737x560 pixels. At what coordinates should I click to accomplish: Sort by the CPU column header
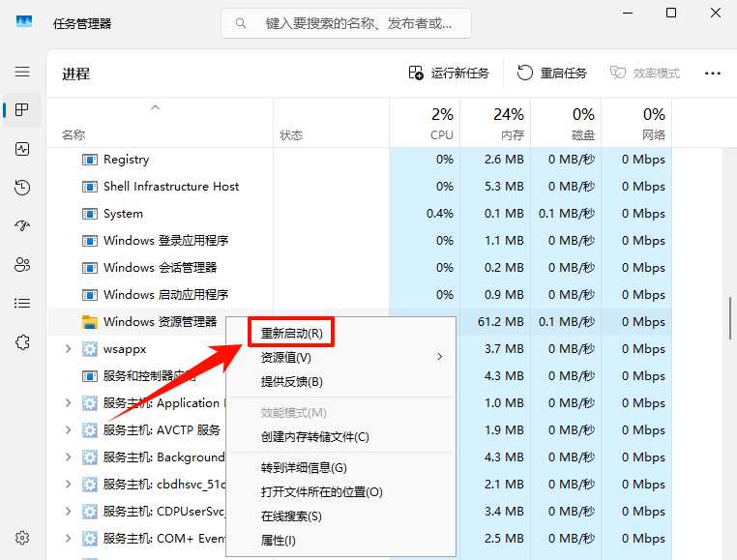point(425,123)
